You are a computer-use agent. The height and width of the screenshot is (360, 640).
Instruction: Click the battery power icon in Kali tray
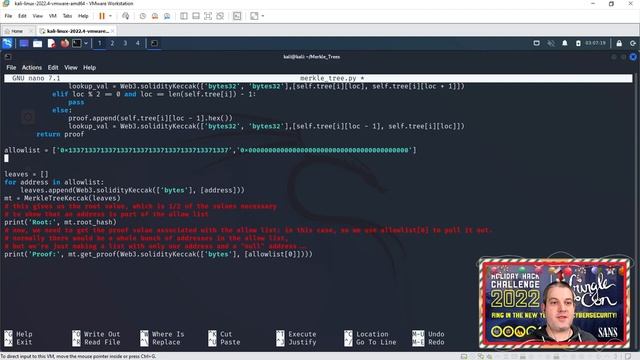[x=578, y=43]
